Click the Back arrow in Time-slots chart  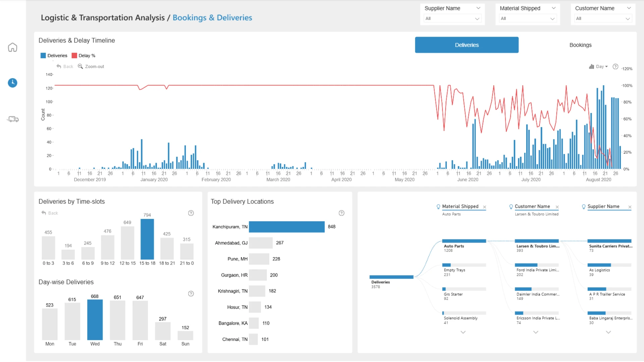click(x=44, y=213)
